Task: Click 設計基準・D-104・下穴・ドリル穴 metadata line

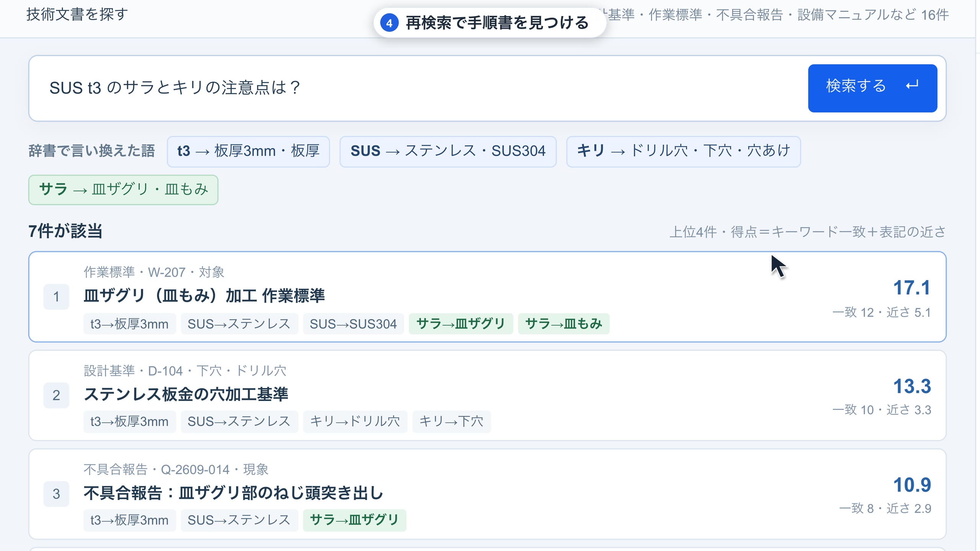Action: click(185, 371)
